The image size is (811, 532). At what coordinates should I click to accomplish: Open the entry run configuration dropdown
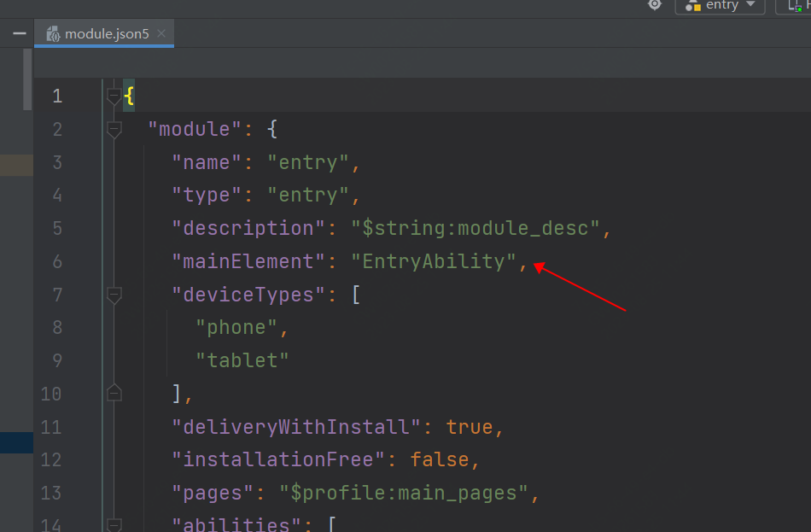[x=721, y=5]
